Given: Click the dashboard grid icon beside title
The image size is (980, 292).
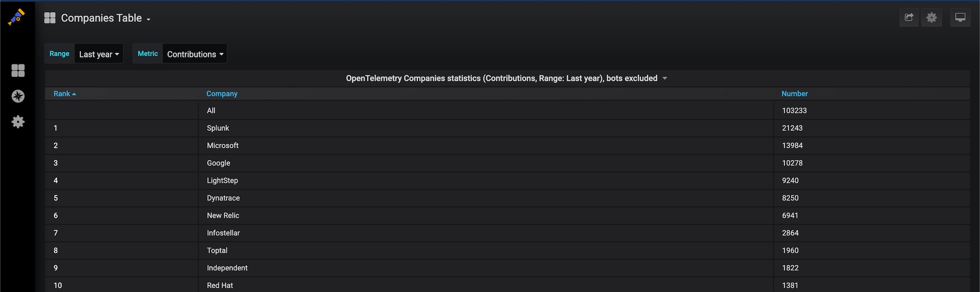Looking at the screenshot, I should [50, 18].
